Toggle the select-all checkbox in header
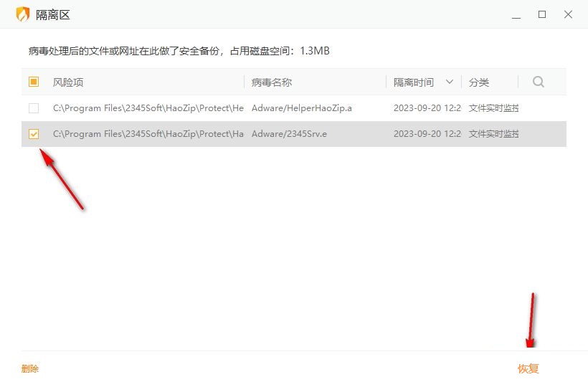This screenshot has height=387, width=588. [x=34, y=82]
